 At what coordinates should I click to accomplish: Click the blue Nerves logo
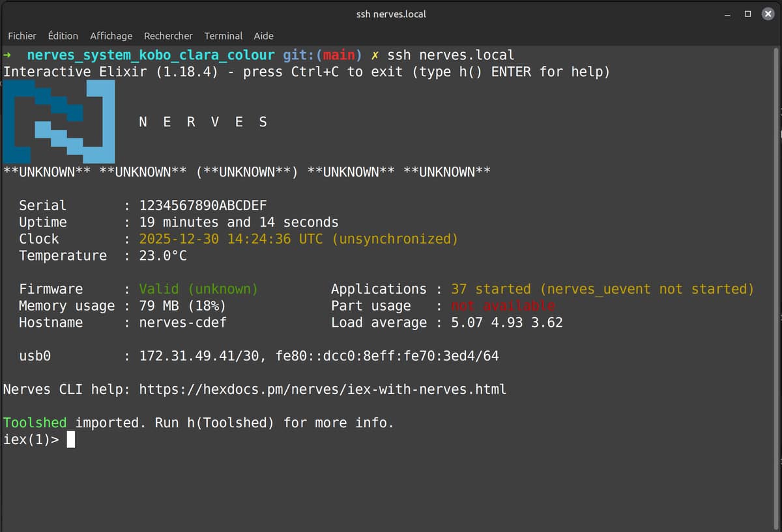[59, 122]
